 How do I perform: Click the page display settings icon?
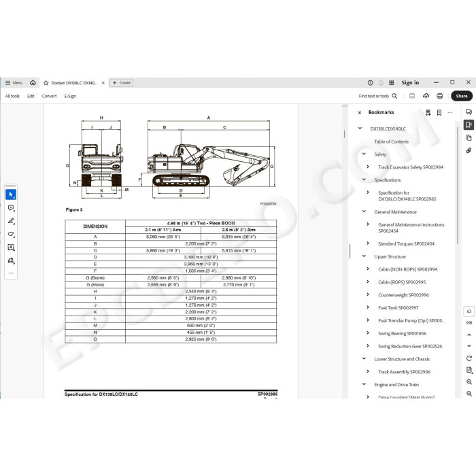pyautogui.click(x=469, y=370)
